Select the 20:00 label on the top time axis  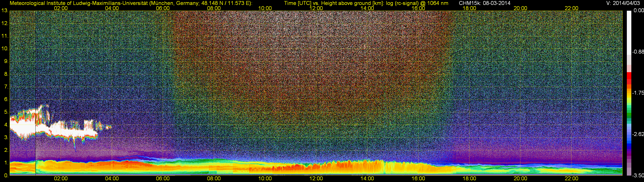pyautogui.click(x=521, y=8)
